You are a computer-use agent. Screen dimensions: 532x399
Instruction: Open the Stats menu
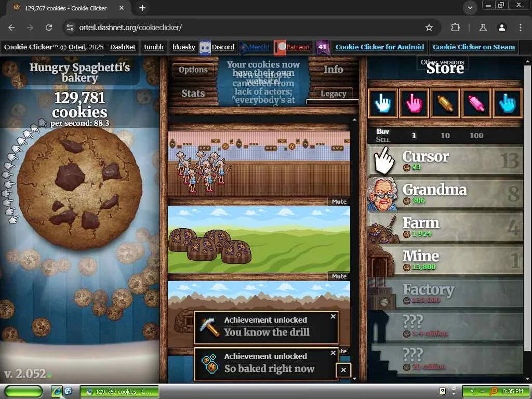click(x=193, y=94)
